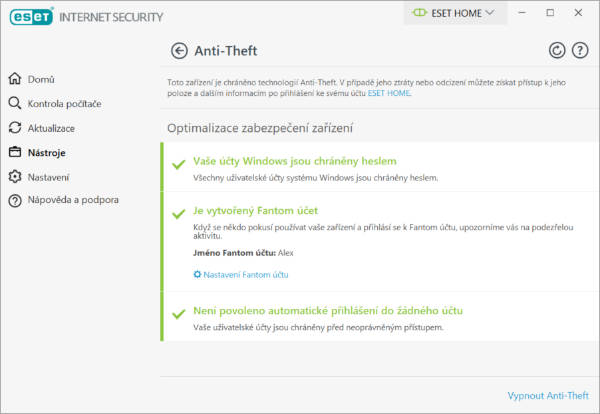Image resolution: width=600 pixels, height=414 pixels.
Task: Click the gear icon beside Nastavení Fantom účtu
Action: pyautogui.click(x=197, y=274)
